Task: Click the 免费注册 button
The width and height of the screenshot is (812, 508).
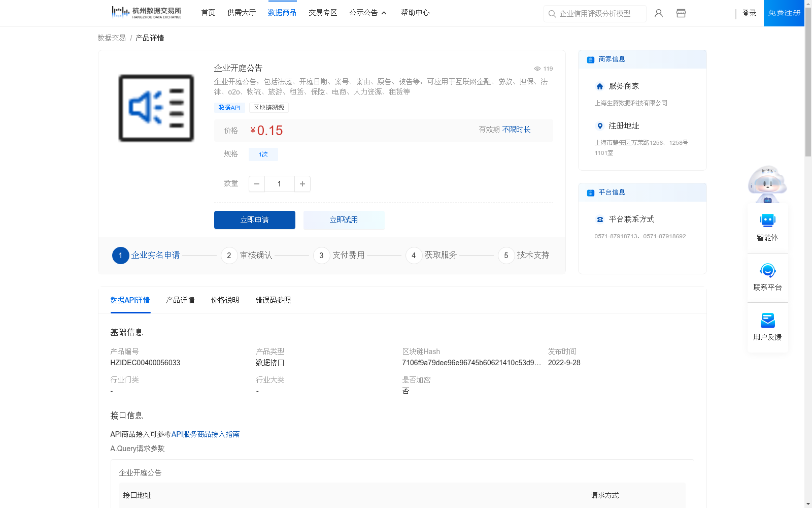Action: click(x=784, y=13)
